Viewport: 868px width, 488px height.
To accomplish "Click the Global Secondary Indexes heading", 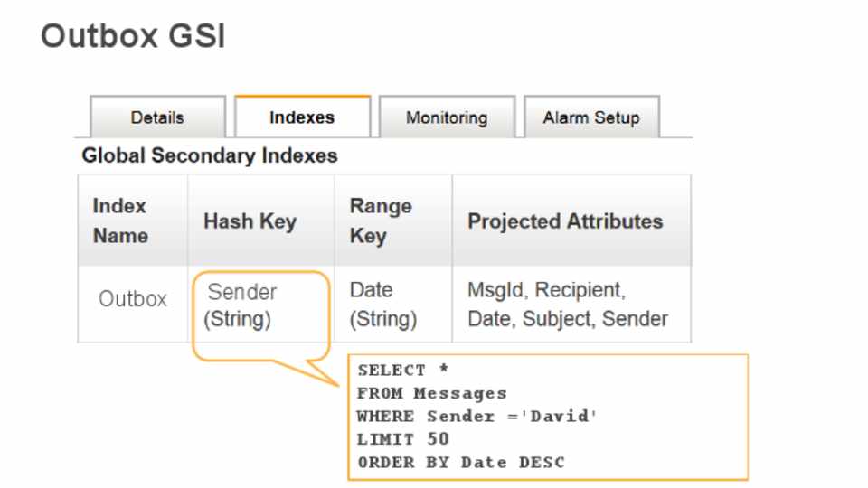I will coord(210,155).
